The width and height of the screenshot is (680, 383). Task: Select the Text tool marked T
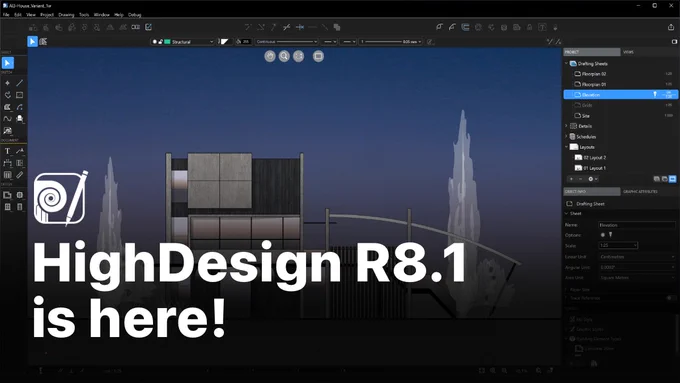tap(7, 151)
